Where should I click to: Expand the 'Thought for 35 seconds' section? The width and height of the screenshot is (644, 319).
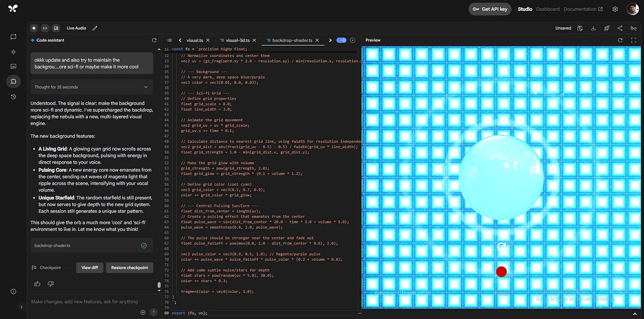(x=92, y=87)
